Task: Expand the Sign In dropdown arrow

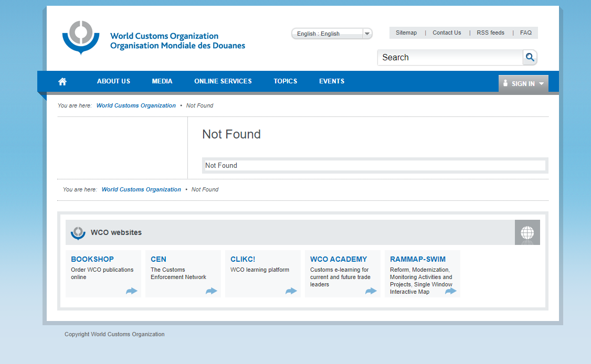Action: point(541,83)
